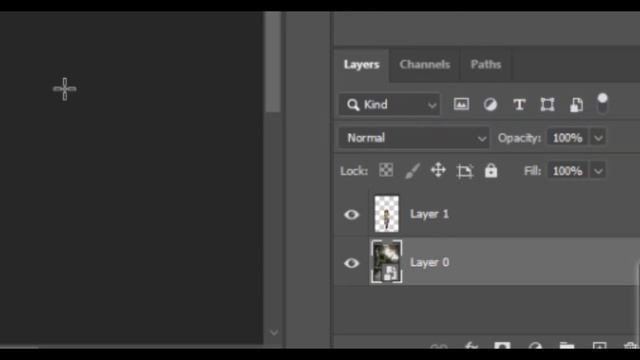Viewport: 640px width, 360px height.
Task: Lock image pixels brush icon
Action: pyautogui.click(x=412, y=171)
